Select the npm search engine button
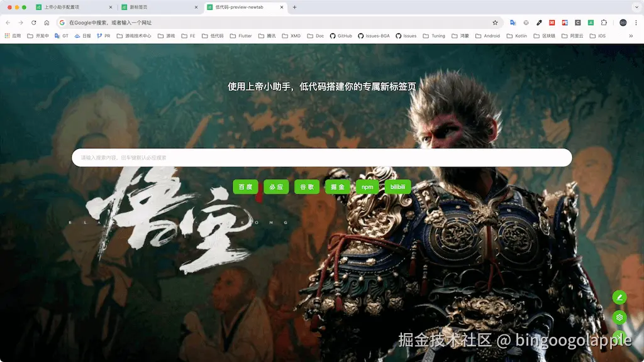 [x=367, y=187]
